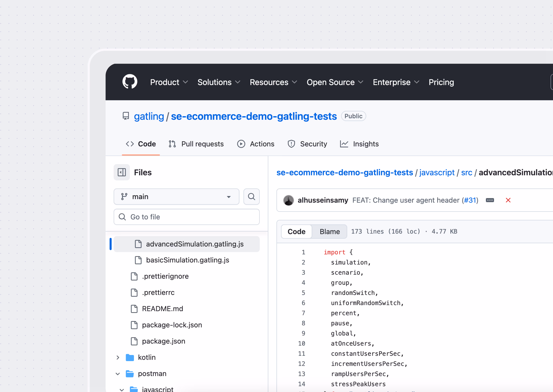Open the main branch dropdown
The width and height of the screenshot is (553, 392).
pos(176,197)
